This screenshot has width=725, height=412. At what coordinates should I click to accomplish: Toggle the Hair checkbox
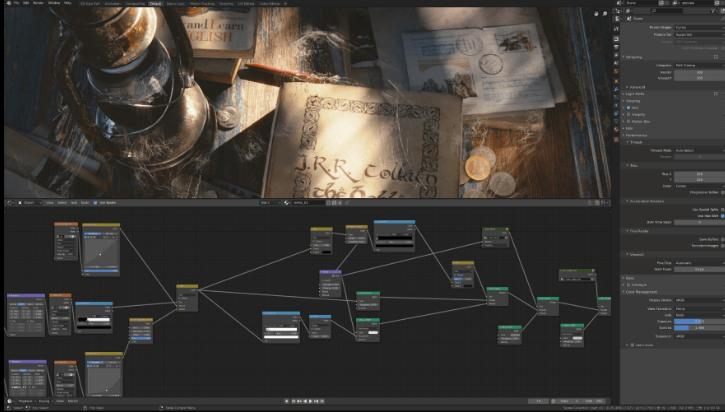tap(629, 108)
